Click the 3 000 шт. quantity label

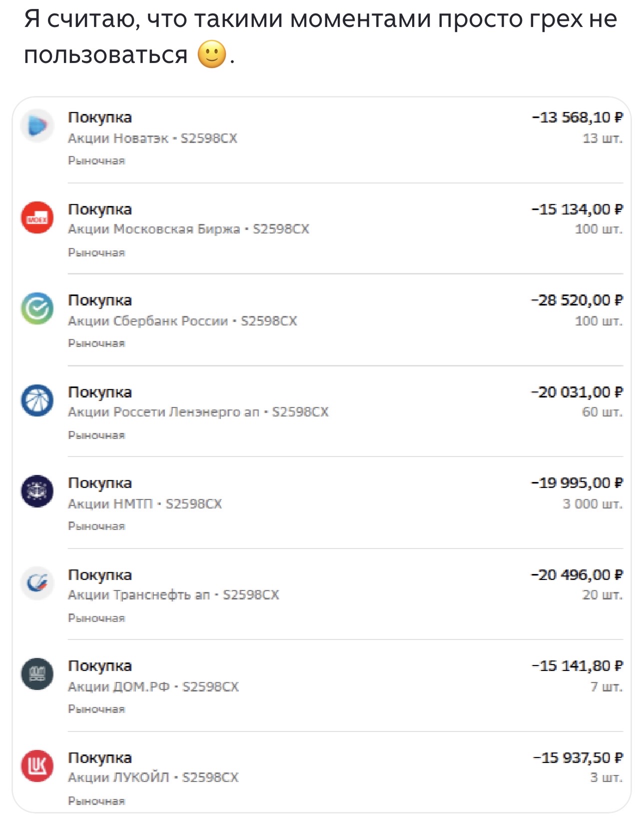pyautogui.click(x=593, y=503)
